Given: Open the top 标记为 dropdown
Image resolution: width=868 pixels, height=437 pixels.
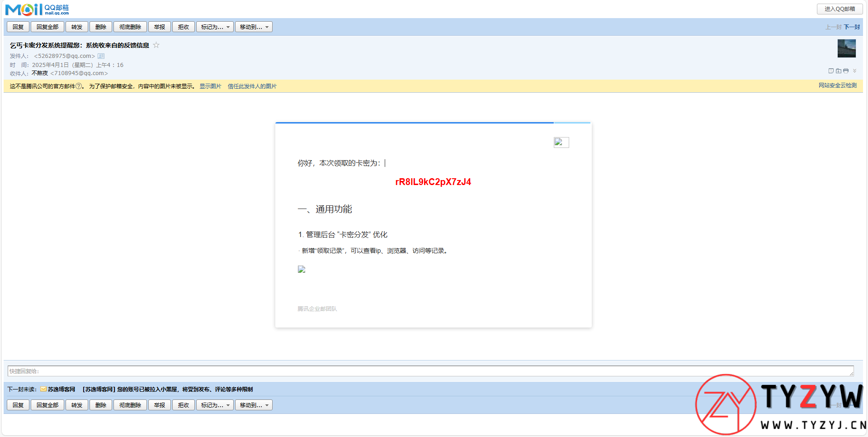Looking at the screenshot, I should point(215,27).
